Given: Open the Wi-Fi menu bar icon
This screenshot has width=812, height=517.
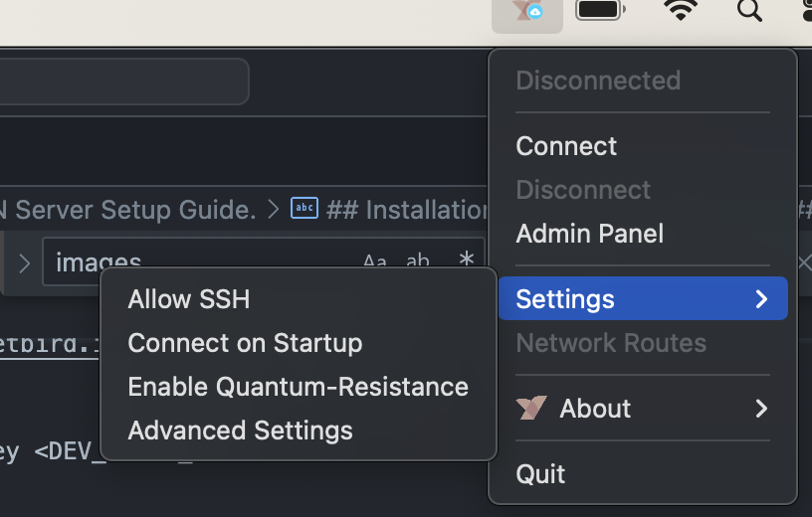Looking at the screenshot, I should point(681,11).
